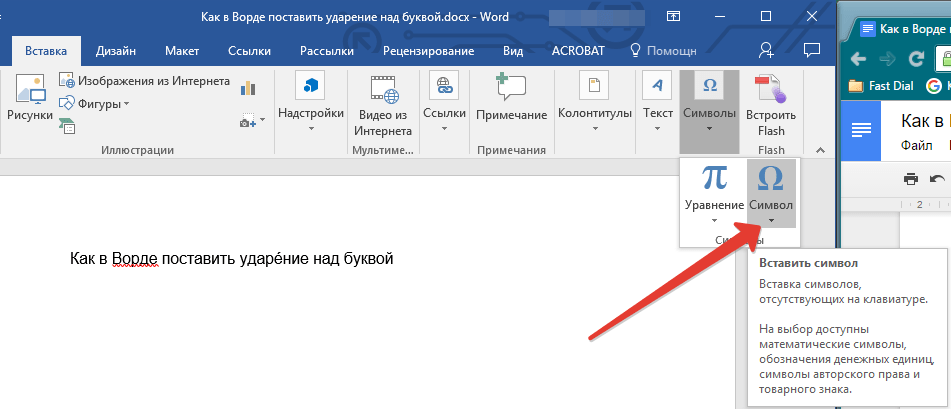Insert a Примечание comment
Screen dimensions: 951x409
(x=511, y=90)
